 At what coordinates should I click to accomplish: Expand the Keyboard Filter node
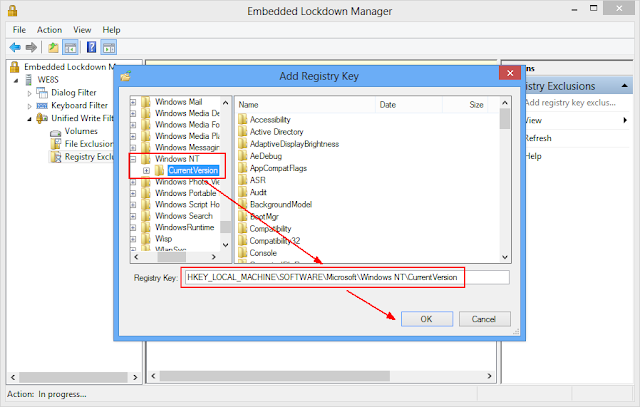(29, 106)
